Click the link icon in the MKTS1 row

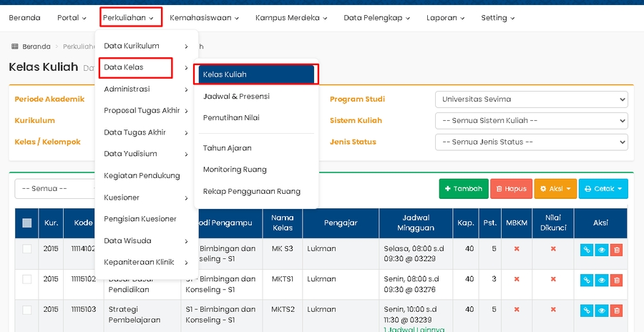click(x=586, y=280)
